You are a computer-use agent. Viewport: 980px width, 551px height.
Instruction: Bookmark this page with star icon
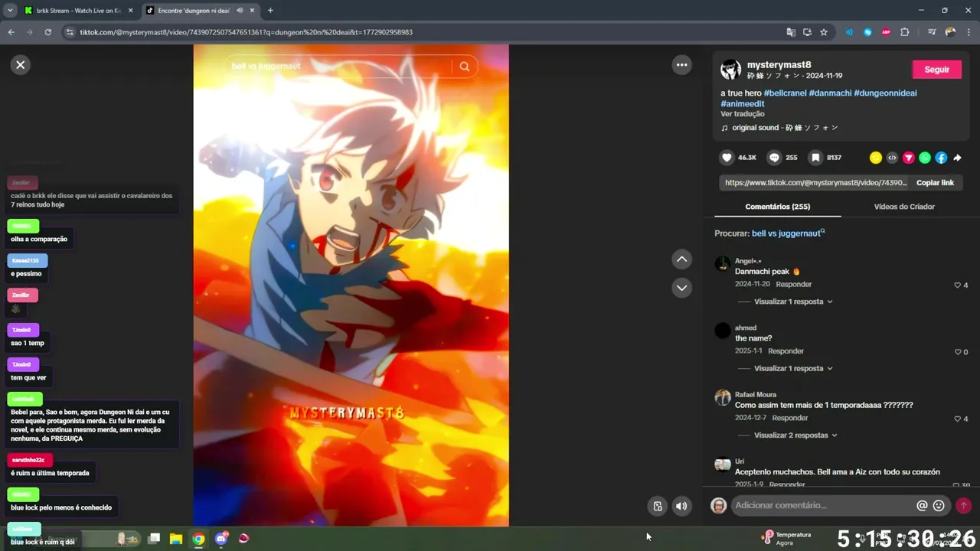(824, 32)
